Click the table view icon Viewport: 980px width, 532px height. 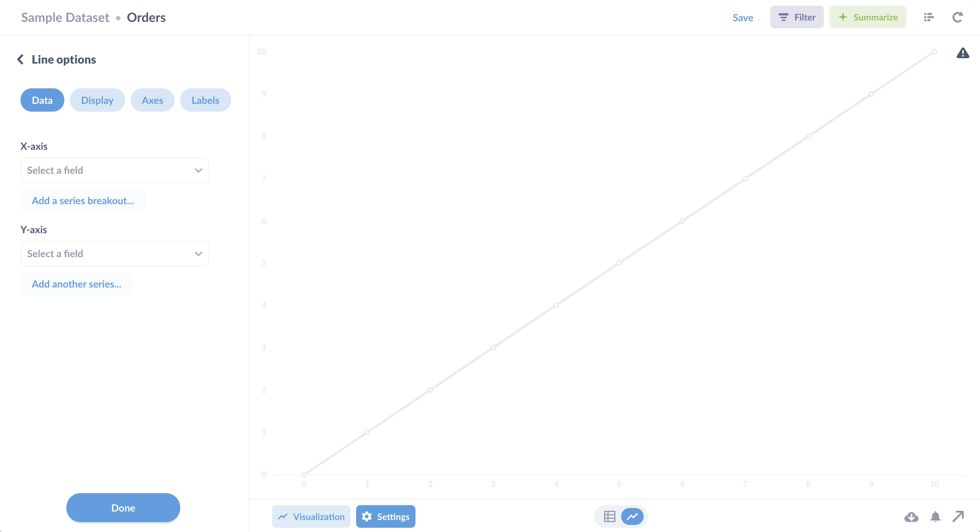(x=609, y=516)
